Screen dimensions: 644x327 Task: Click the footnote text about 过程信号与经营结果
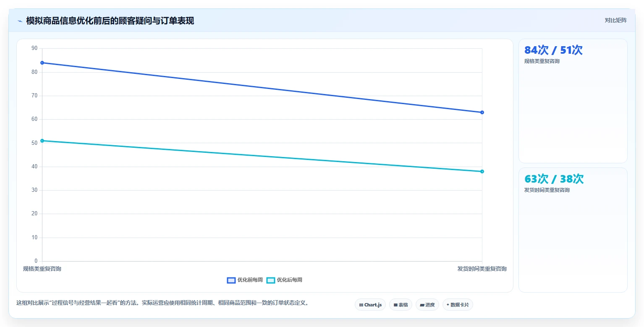tap(163, 303)
